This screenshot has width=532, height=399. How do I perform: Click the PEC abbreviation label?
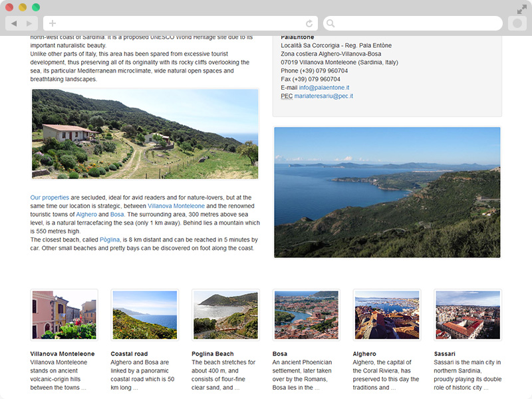(287, 96)
